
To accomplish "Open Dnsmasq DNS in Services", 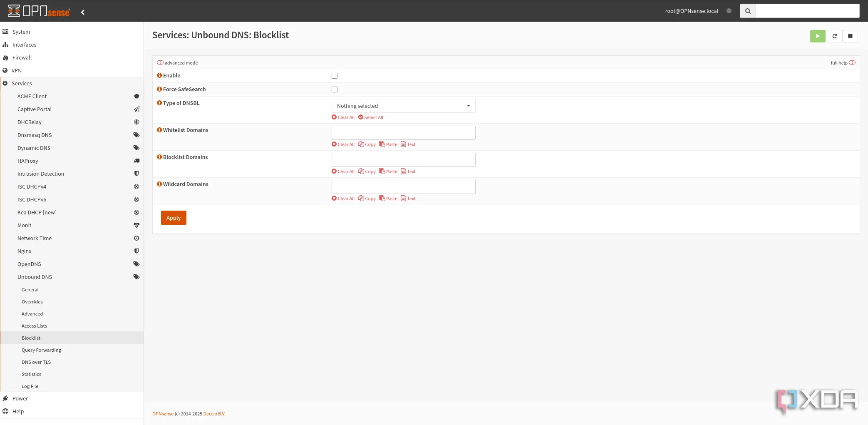I will click(72, 135).
